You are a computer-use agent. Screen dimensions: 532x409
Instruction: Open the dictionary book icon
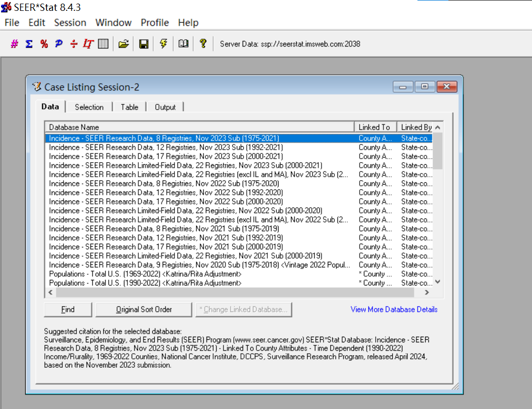click(x=183, y=44)
